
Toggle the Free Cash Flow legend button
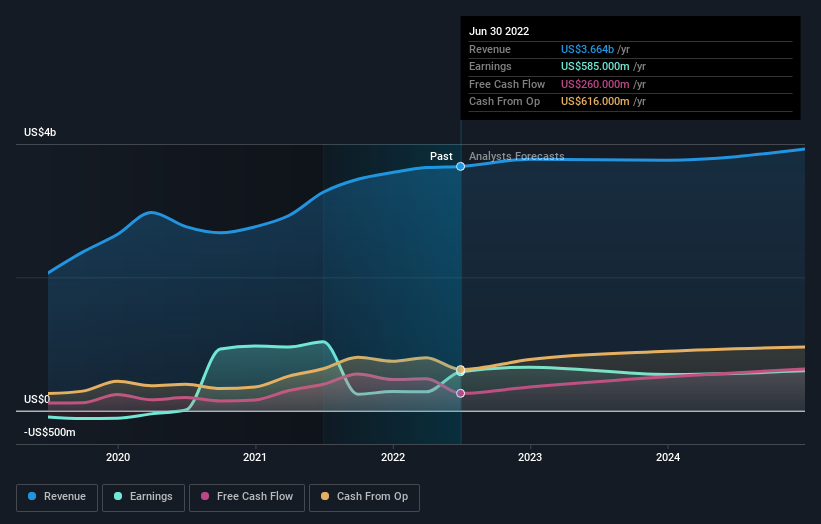click(x=247, y=497)
